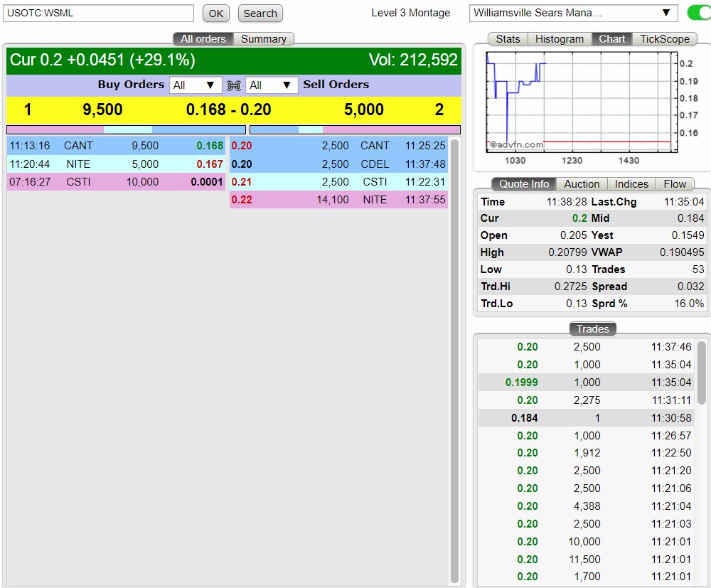Viewport: 711px width, 588px height.
Task: Click trade of 1,912 at 11:22:50
Action: tap(587, 453)
